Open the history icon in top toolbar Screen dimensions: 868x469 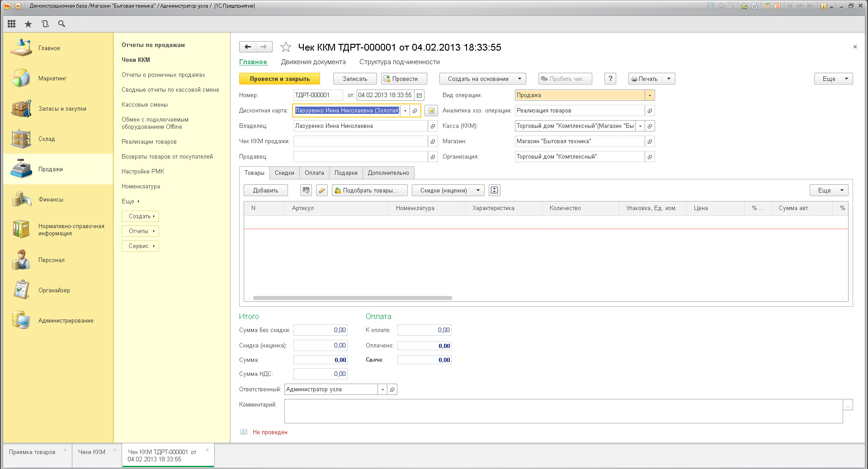click(x=45, y=24)
